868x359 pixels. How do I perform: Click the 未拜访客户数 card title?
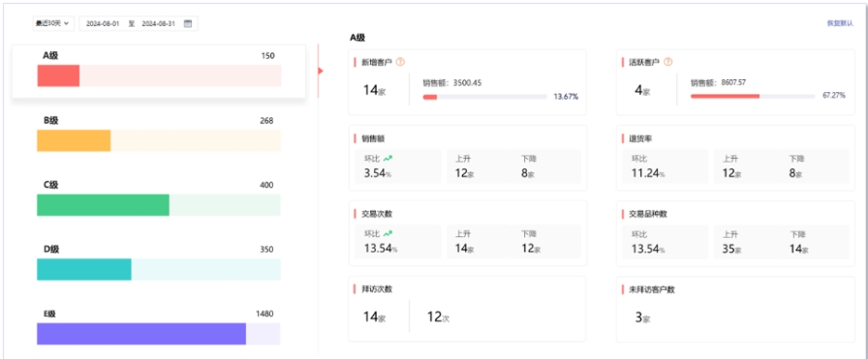coord(652,289)
